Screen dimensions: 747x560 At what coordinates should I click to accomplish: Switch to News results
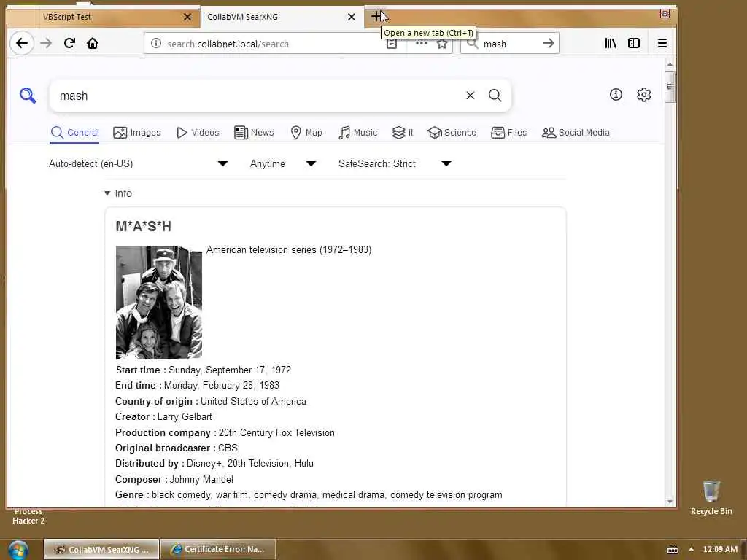(x=254, y=133)
